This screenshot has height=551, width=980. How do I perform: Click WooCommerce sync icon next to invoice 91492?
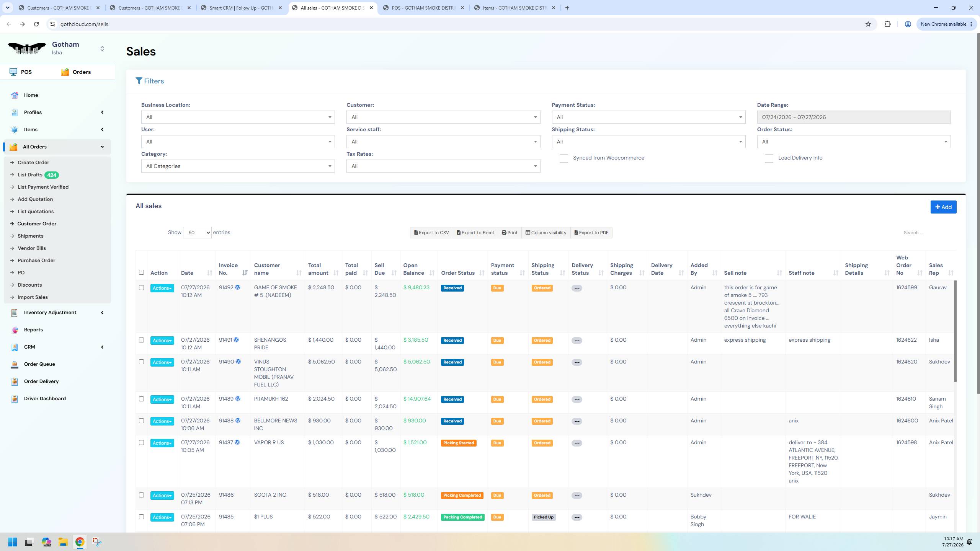(x=238, y=287)
